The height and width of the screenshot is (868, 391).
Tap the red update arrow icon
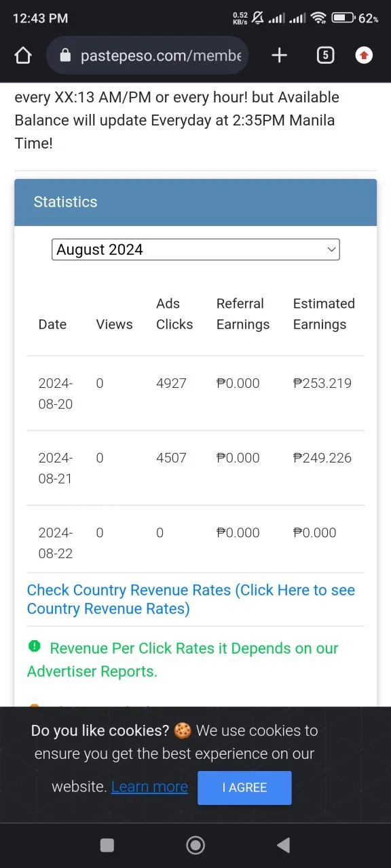[x=365, y=56]
